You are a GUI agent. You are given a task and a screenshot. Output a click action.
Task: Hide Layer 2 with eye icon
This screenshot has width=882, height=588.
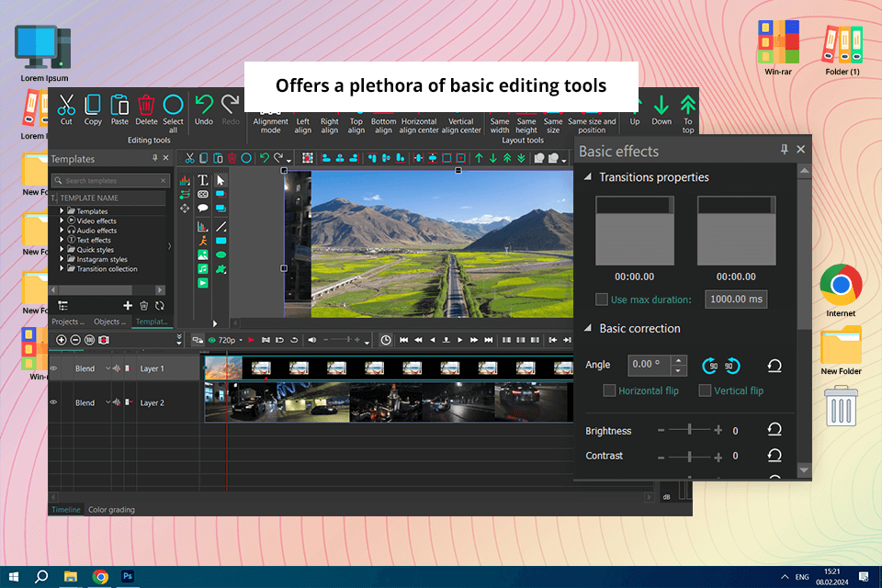[x=54, y=402]
